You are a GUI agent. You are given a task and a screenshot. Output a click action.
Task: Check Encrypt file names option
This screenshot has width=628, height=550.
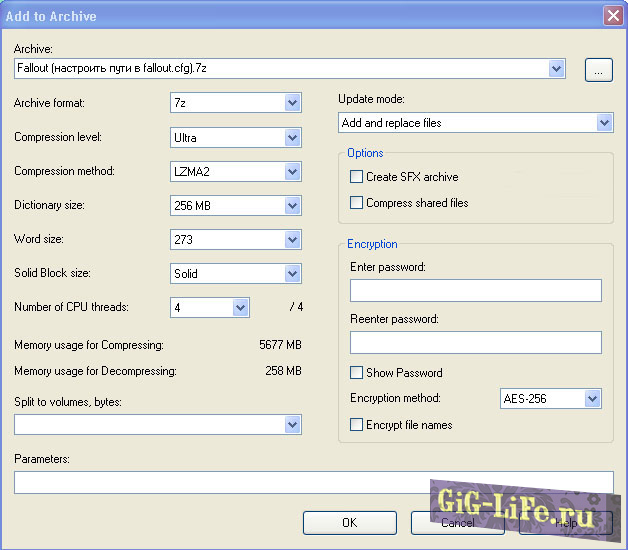[x=357, y=425]
